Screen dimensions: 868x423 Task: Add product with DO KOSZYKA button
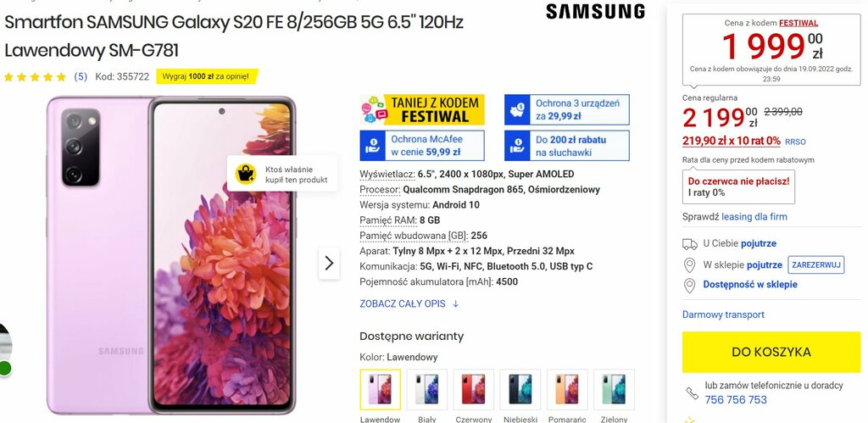coord(771,352)
